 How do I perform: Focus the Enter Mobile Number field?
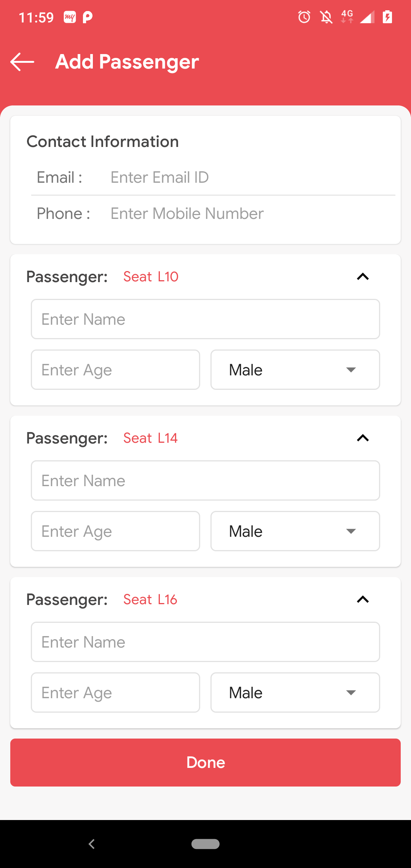tap(251, 214)
